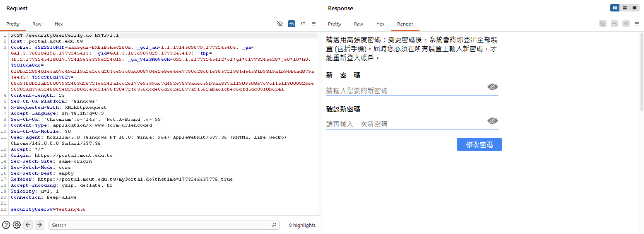Click disabled \n icon in Response panel
Viewport: 644px width, 234px height.
point(626,24)
